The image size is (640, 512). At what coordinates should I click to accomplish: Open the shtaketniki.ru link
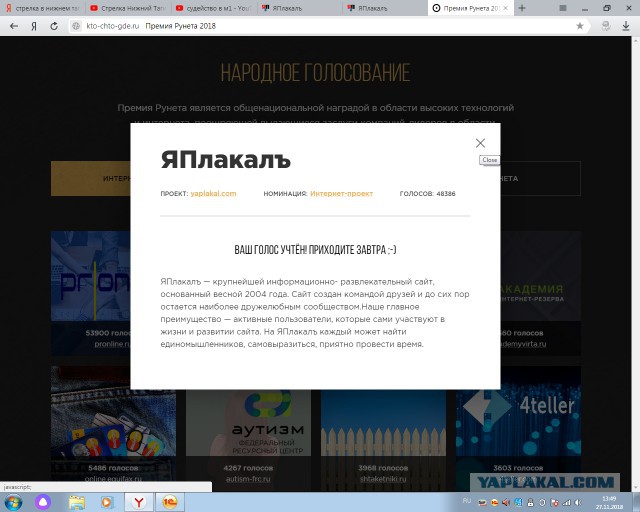click(x=383, y=479)
